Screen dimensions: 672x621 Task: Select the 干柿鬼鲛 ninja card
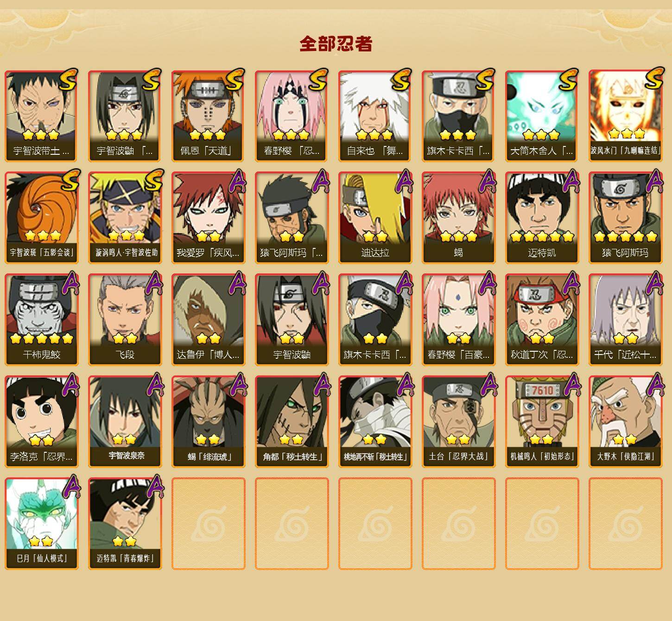pos(41,320)
